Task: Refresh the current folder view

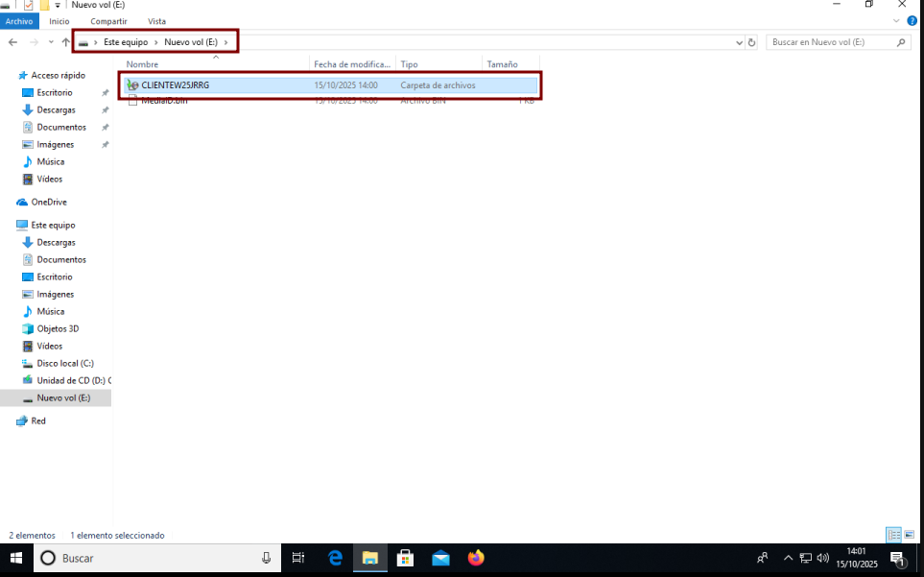Action: 751,42
